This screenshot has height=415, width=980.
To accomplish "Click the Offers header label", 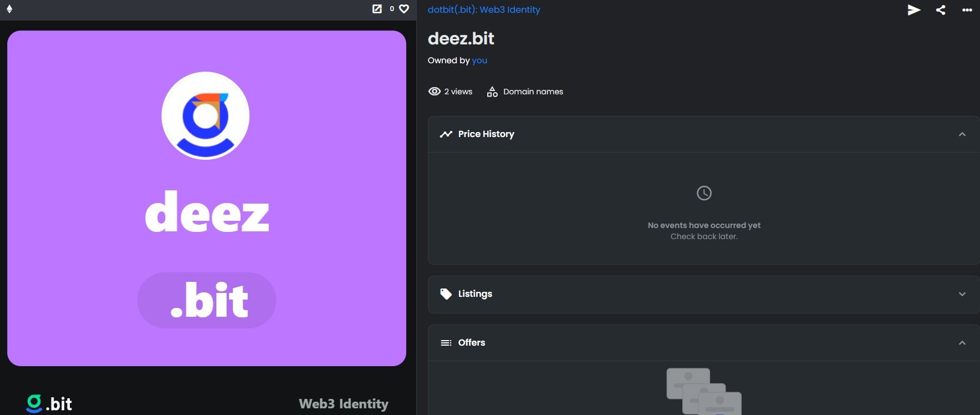I will click(x=472, y=343).
